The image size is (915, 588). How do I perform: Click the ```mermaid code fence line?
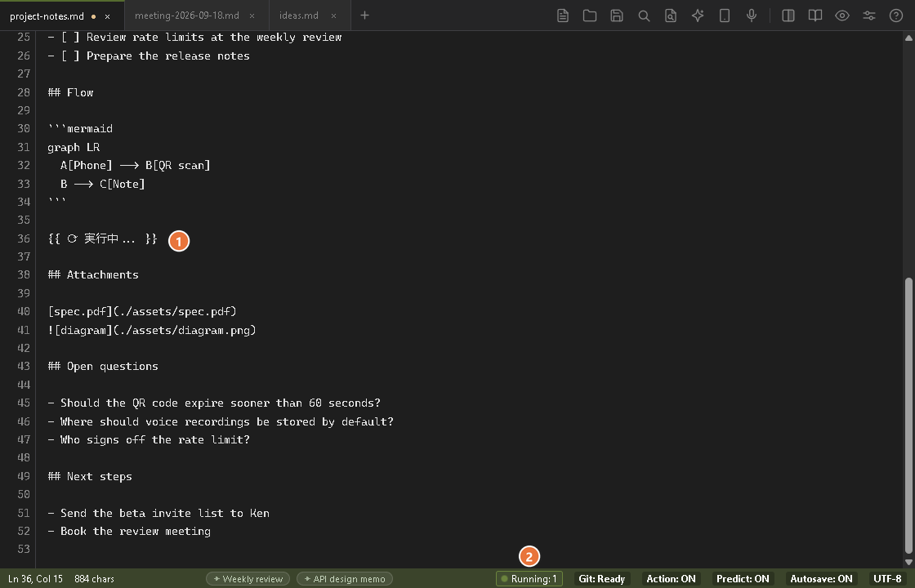click(x=80, y=128)
